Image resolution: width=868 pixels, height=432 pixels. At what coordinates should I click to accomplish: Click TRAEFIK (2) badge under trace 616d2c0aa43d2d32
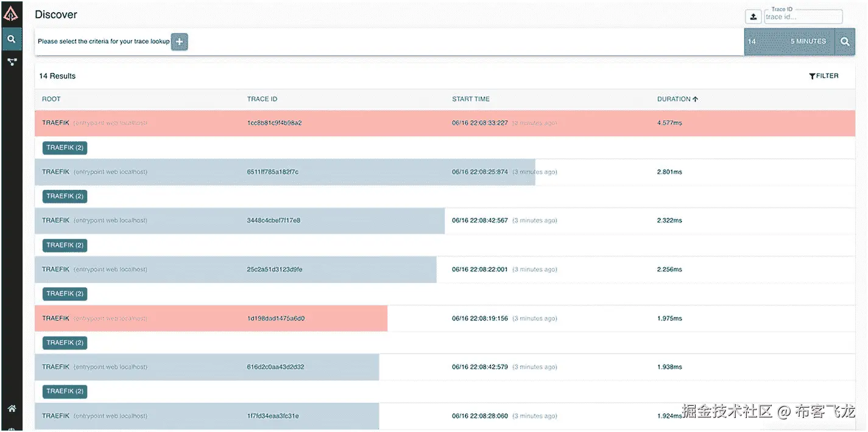click(65, 391)
